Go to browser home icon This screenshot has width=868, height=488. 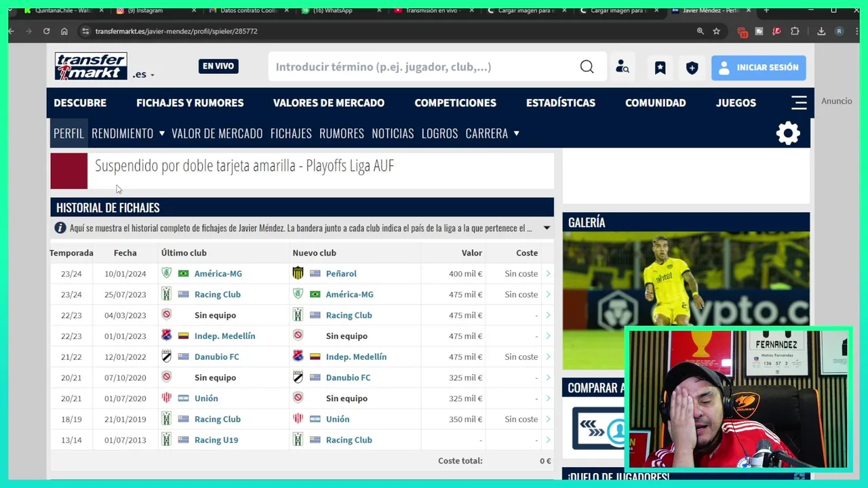pyautogui.click(x=64, y=31)
